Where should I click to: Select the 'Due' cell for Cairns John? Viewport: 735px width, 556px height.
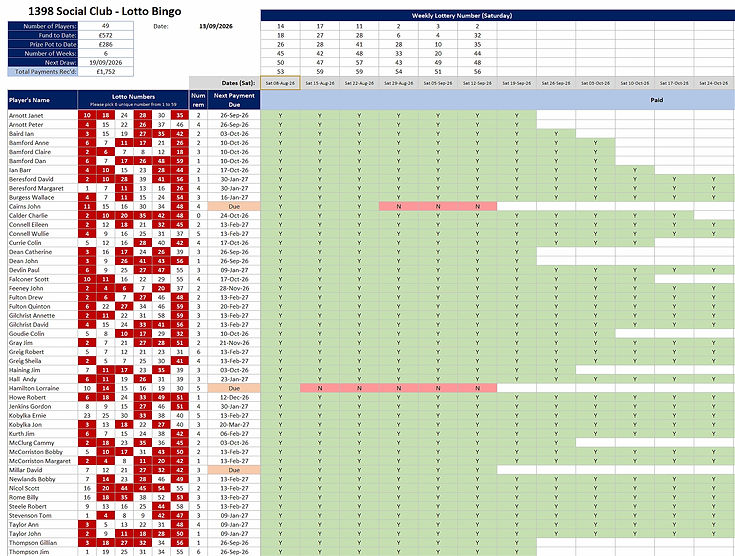[x=234, y=206]
